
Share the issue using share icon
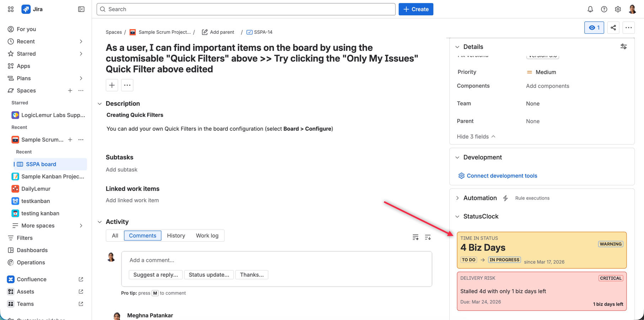[613, 27]
